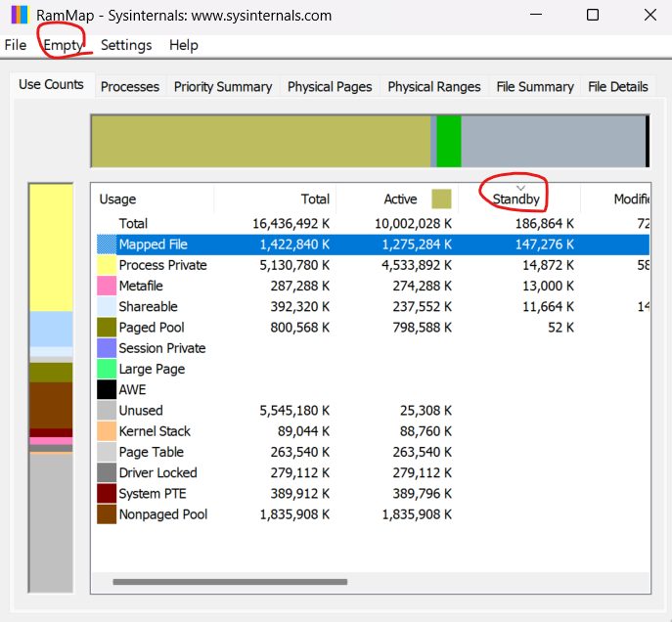Open the Help menu

[184, 45]
